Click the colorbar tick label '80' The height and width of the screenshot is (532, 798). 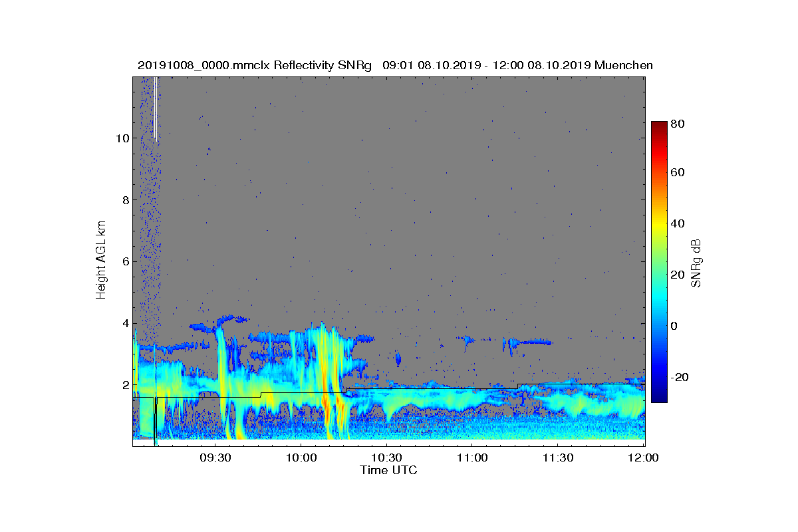tap(678, 124)
